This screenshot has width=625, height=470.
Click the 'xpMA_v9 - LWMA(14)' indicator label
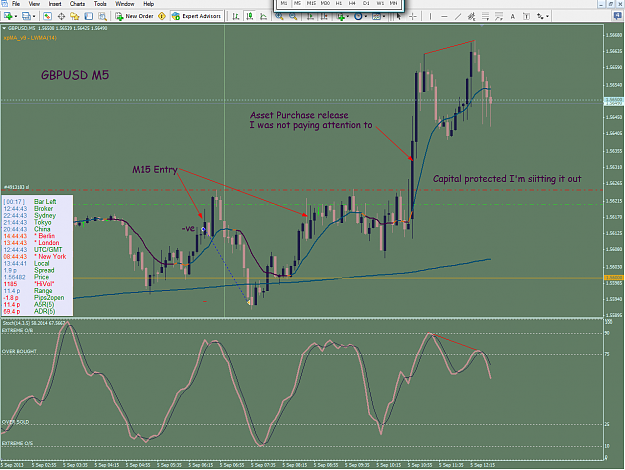pyautogui.click(x=30, y=38)
